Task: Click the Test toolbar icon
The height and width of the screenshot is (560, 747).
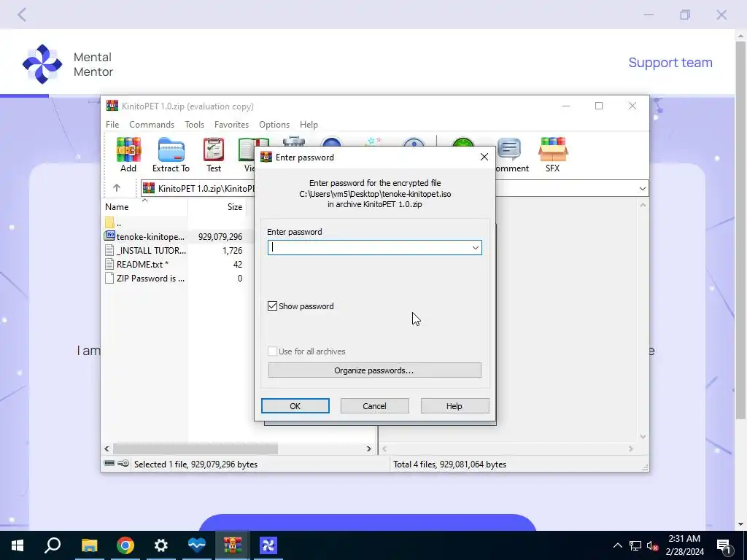Action: tap(214, 155)
